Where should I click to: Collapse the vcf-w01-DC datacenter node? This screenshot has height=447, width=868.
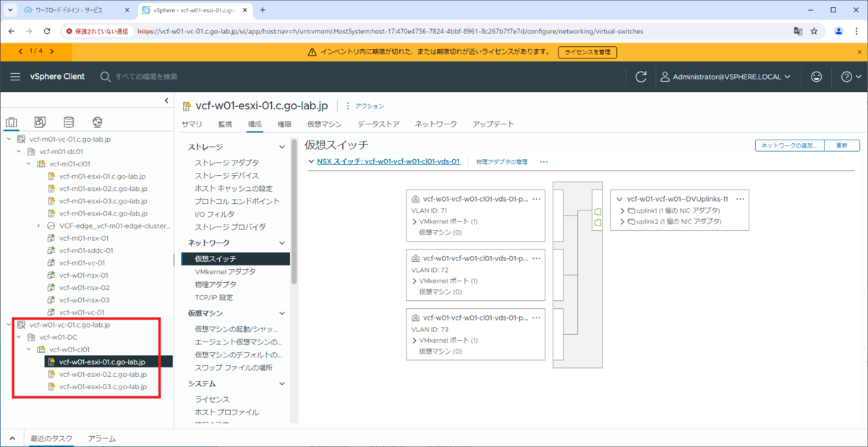tap(19, 337)
